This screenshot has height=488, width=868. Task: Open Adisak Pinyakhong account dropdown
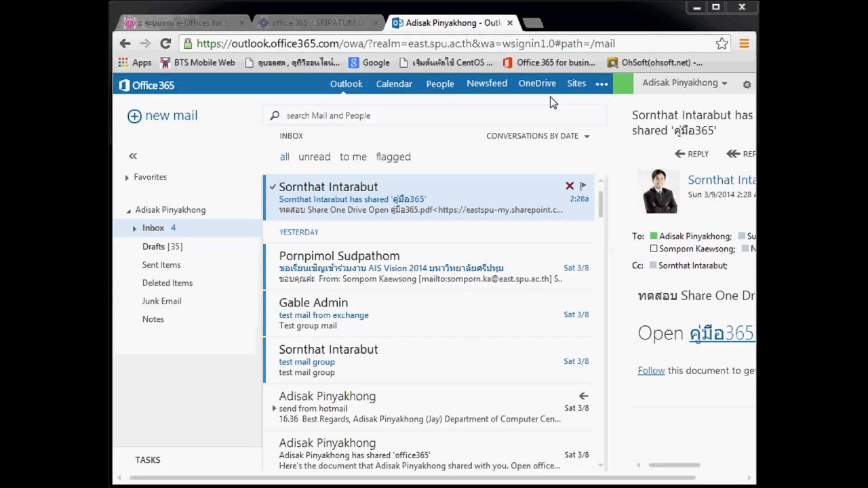pos(684,83)
